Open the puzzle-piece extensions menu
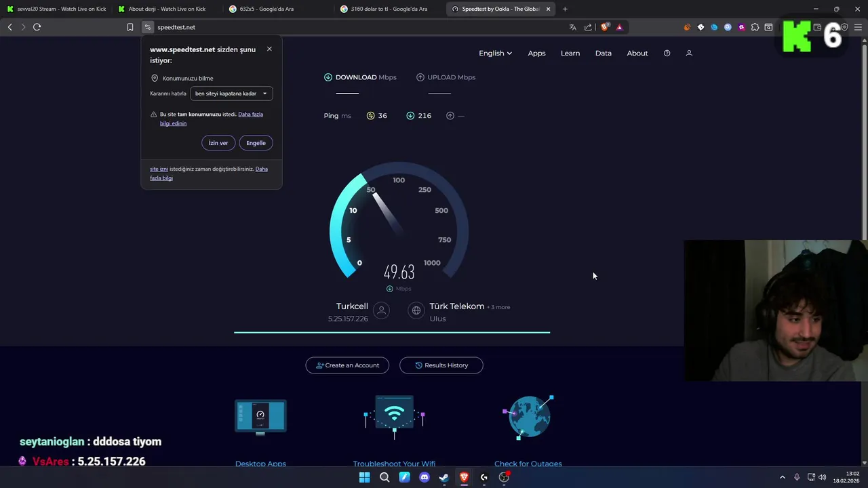Screen dimensions: 868x488 pos(755,27)
